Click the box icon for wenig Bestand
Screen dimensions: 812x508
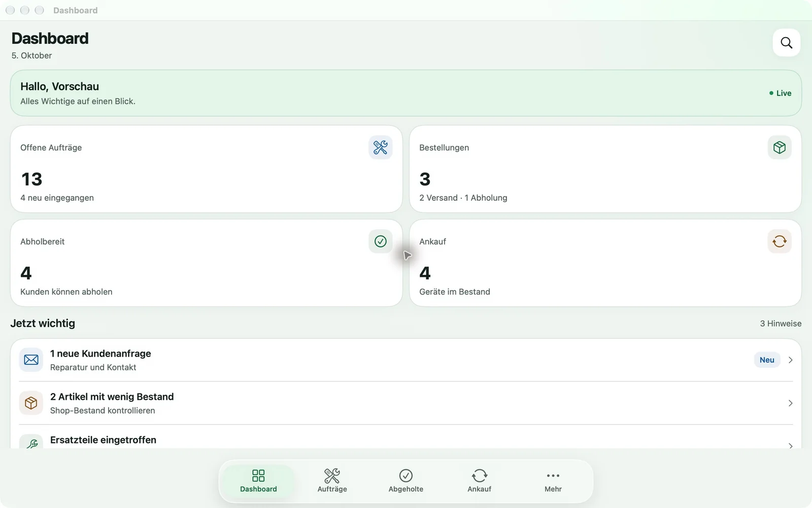31,403
